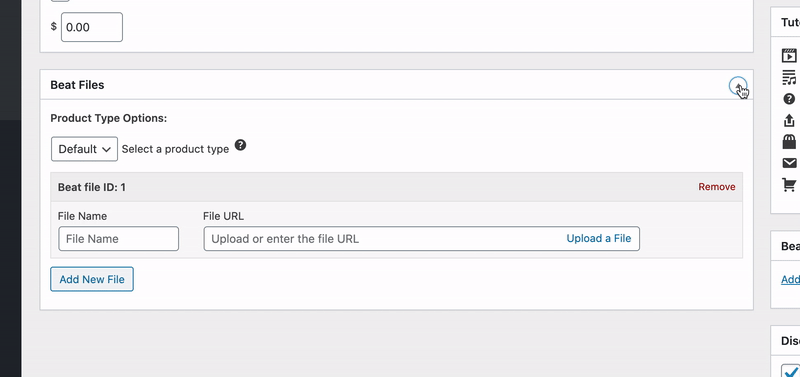Click the store bag icon in sidebar

click(x=789, y=141)
